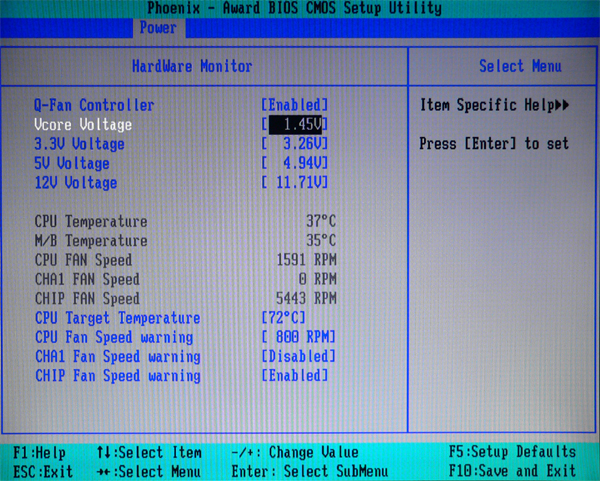Viewport: 600px width, 481px height.
Task: Click the 4.94V voltage value
Action: click(295, 163)
